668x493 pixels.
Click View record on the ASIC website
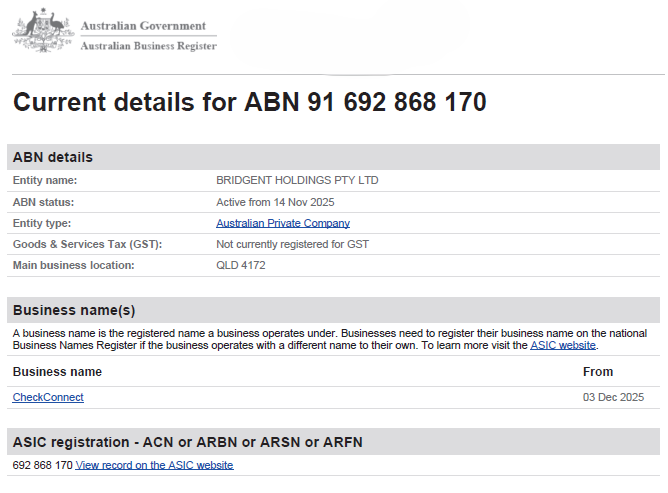[x=154, y=465]
